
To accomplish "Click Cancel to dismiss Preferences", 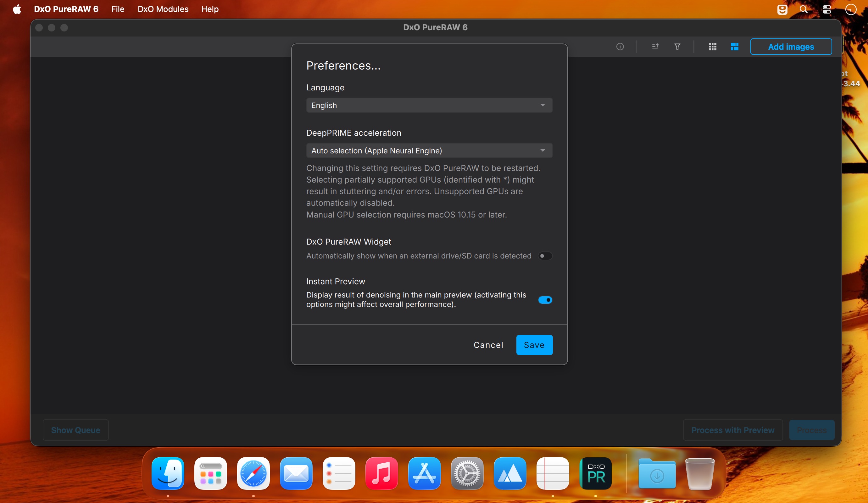I will tap(488, 345).
